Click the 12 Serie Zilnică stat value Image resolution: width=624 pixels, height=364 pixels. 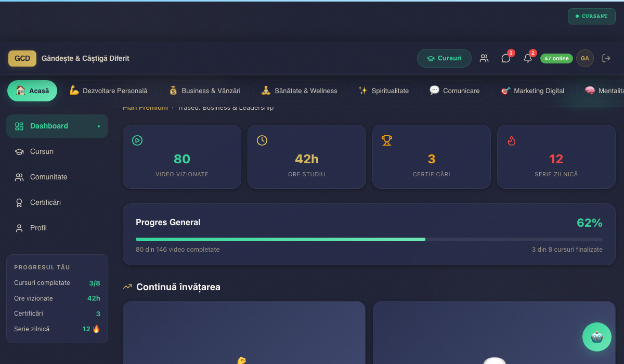click(556, 159)
